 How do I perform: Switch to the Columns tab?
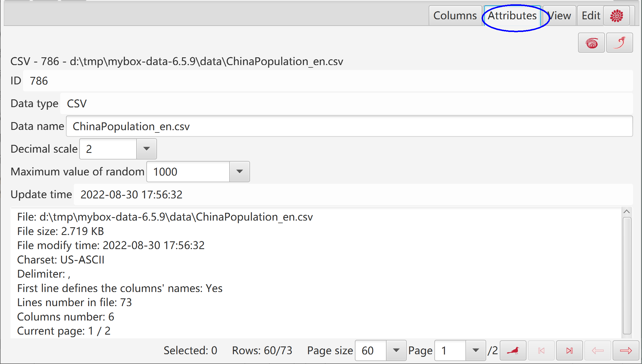[455, 16]
